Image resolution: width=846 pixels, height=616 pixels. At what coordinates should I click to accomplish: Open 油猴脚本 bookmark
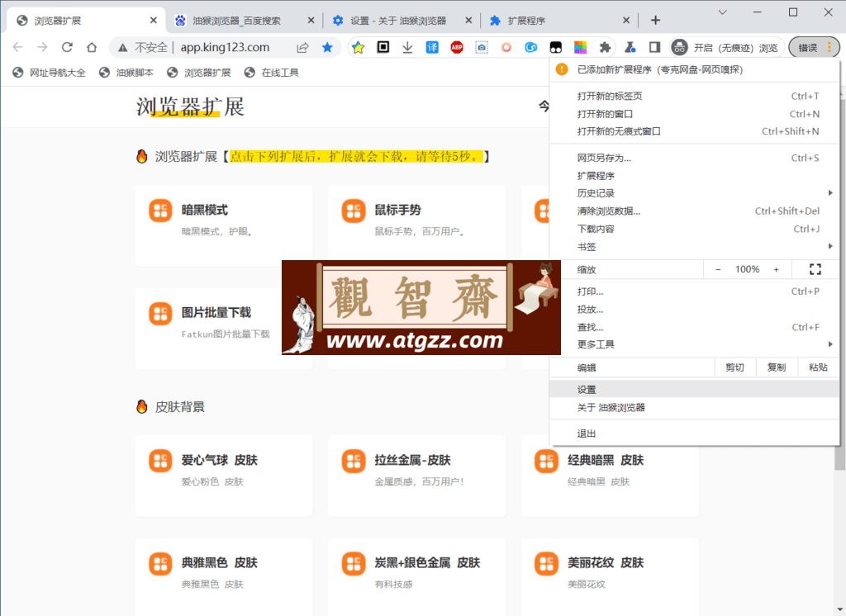coord(126,73)
